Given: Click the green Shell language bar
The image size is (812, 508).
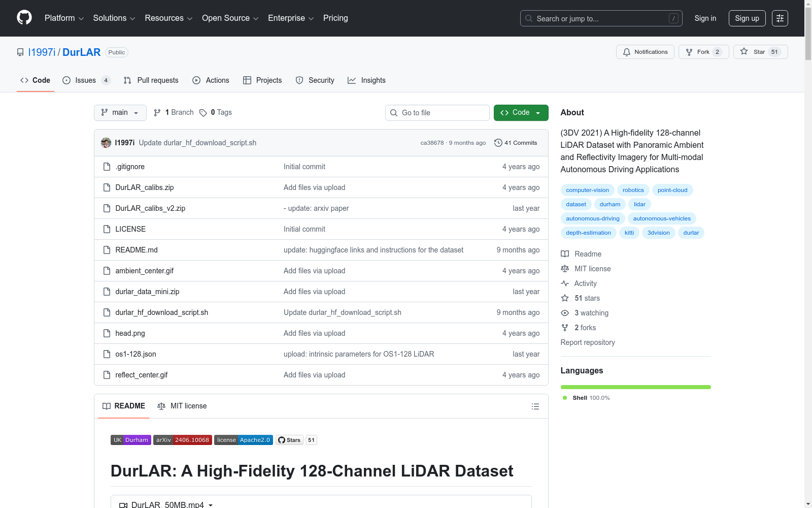Looking at the screenshot, I should coord(636,387).
